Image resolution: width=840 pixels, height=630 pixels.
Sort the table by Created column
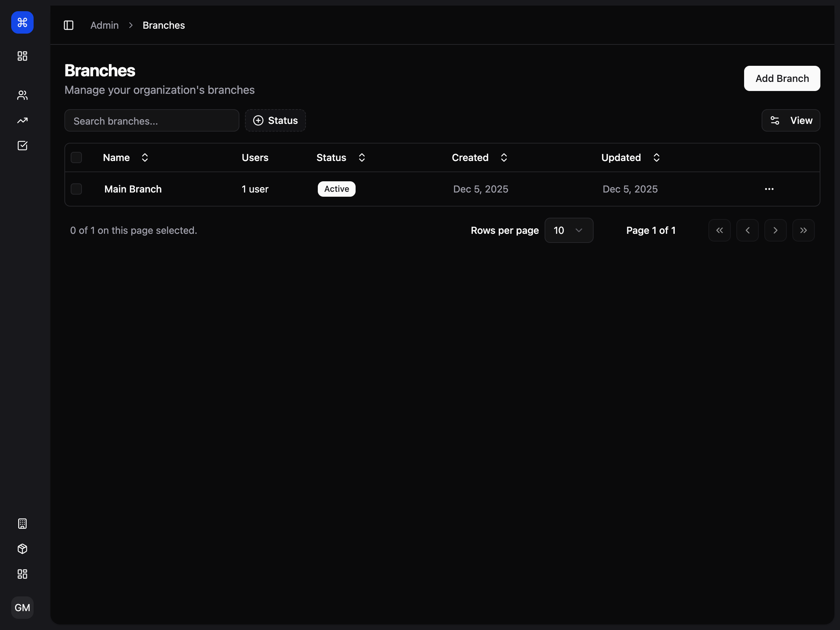point(504,157)
